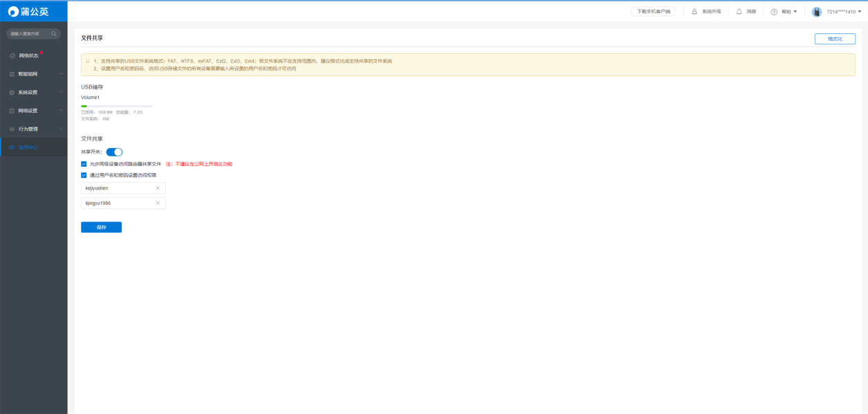The image size is (868, 414).
Task: Expand the 智能组网 submenu chevron
Action: (x=60, y=74)
